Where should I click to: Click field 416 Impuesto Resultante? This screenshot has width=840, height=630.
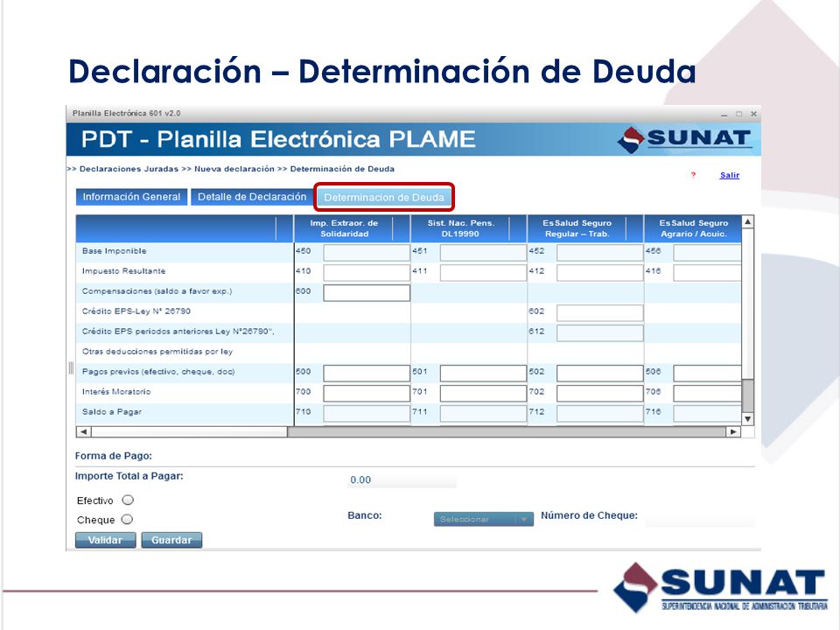click(x=707, y=273)
